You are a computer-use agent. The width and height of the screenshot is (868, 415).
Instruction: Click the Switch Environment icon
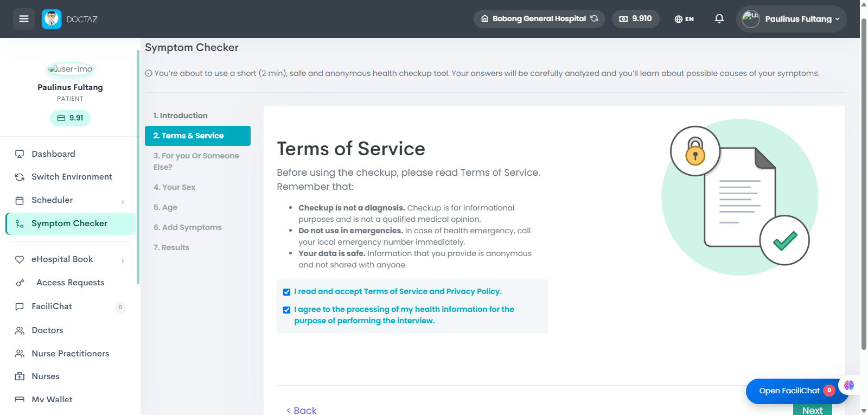click(x=20, y=177)
